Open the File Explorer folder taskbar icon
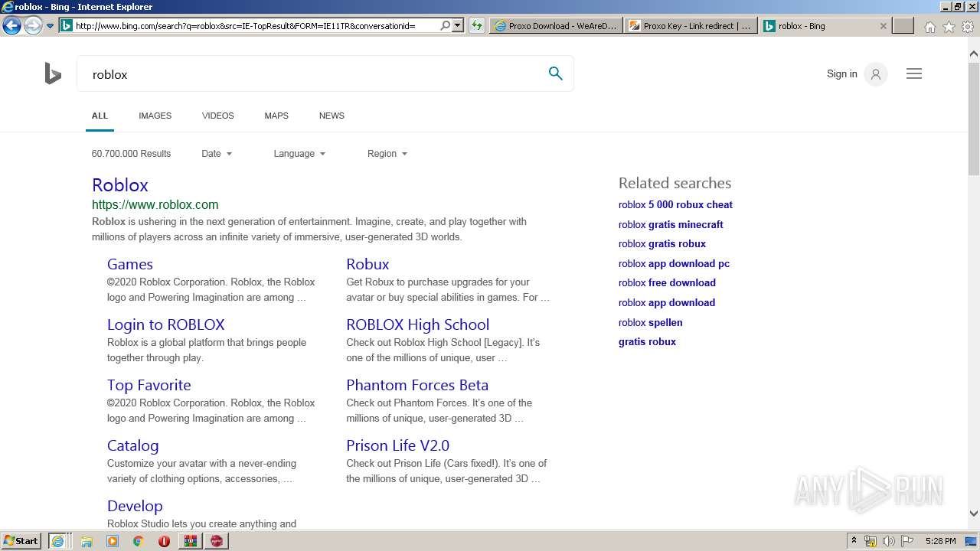This screenshot has height=551, width=980. click(x=87, y=541)
